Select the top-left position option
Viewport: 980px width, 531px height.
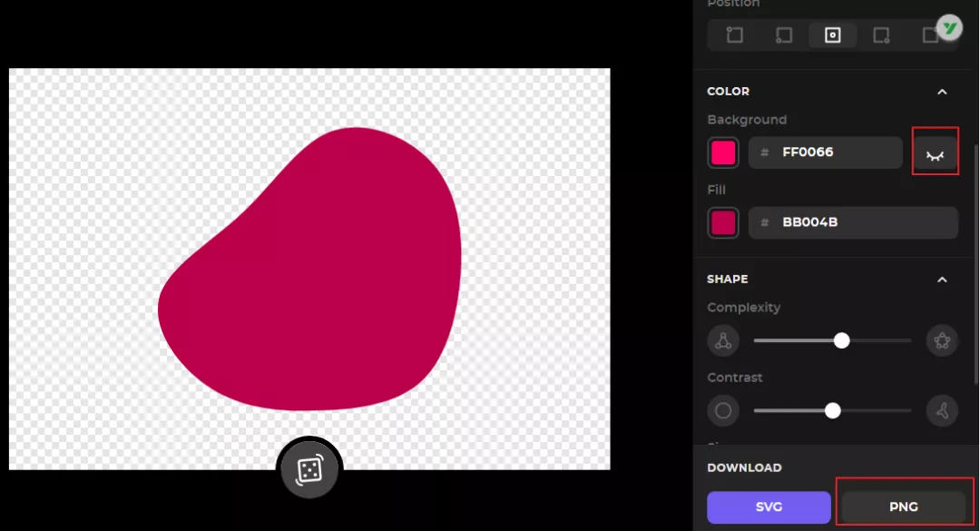pos(735,35)
